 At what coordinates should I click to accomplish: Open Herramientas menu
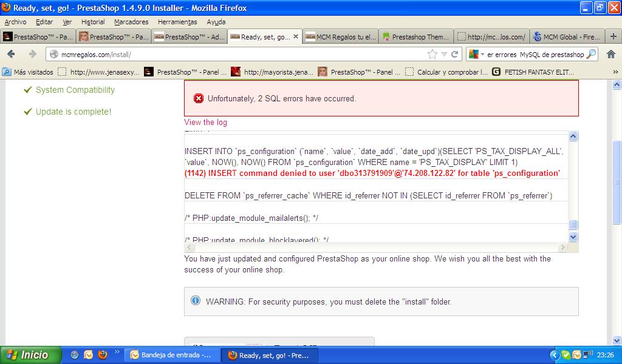pos(177,22)
